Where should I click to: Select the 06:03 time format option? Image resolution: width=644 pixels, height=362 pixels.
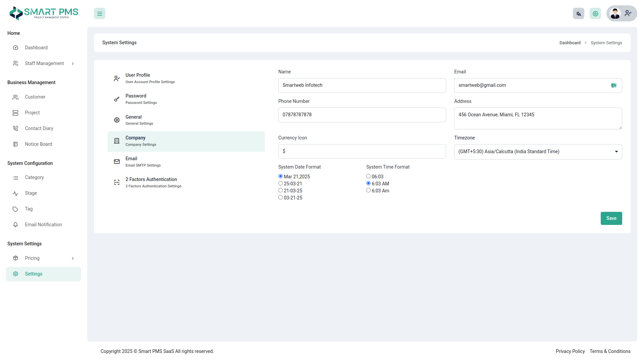pos(368,176)
